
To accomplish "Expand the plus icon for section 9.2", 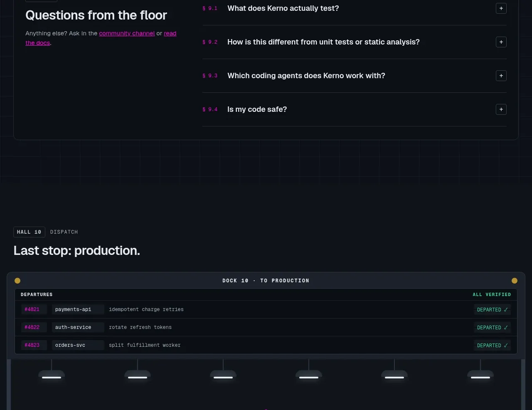I will coord(501,42).
